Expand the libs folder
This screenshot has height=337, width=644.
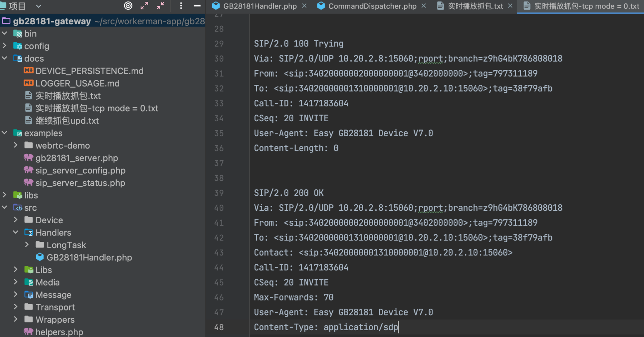[x=5, y=195]
